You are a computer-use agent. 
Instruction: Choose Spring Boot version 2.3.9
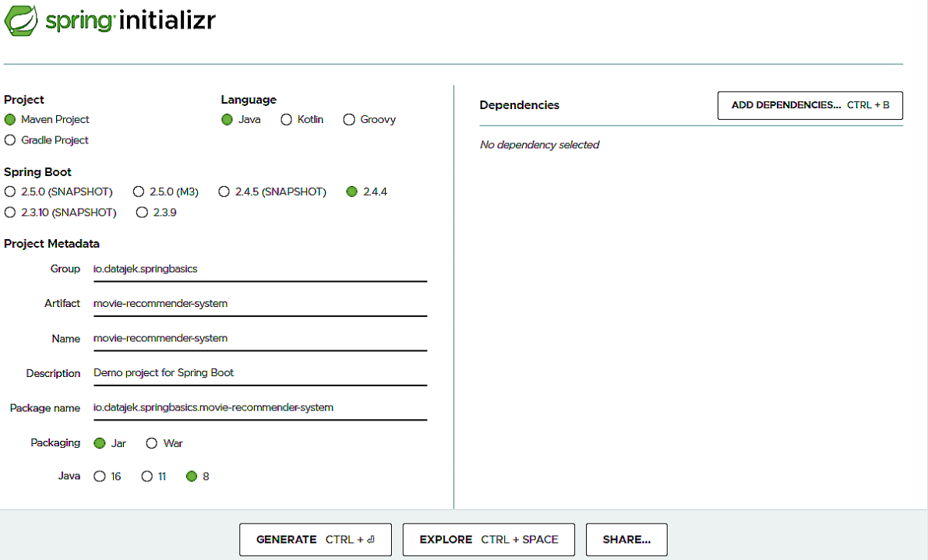pyautogui.click(x=143, y=212)
